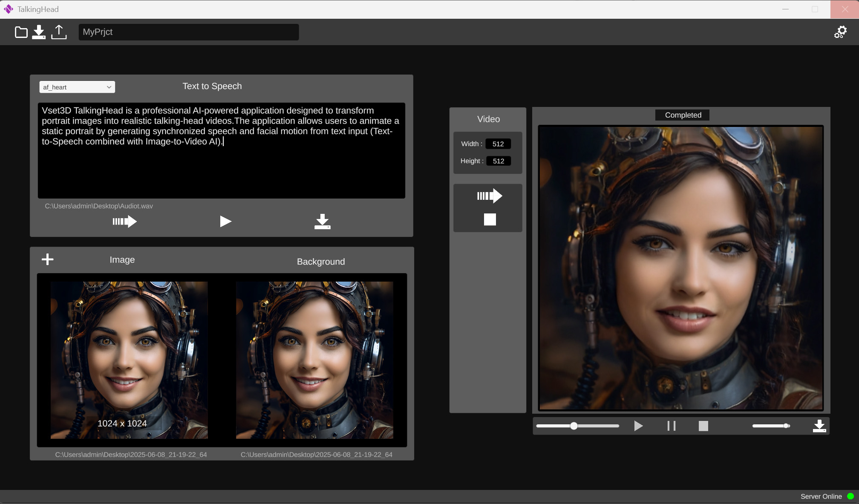
Task: Click inside the Text to Speech text area
Action: point(221,170)
